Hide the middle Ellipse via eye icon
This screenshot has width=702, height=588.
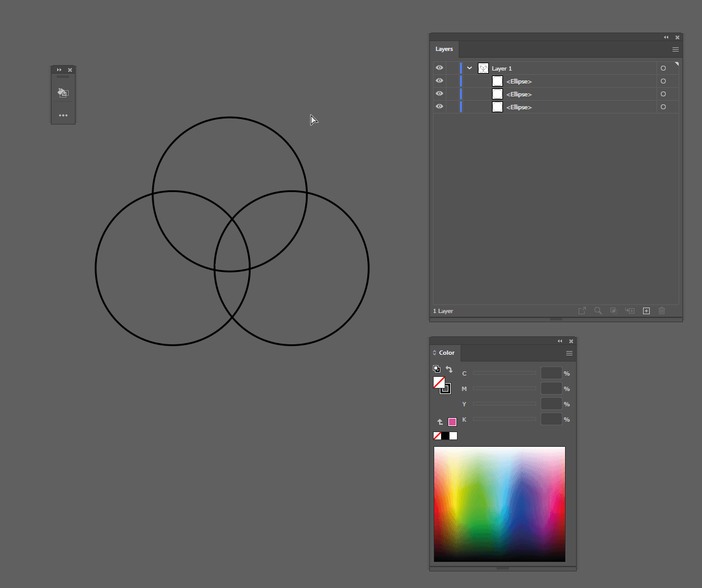pyautogui.click(x=439, y=94)
